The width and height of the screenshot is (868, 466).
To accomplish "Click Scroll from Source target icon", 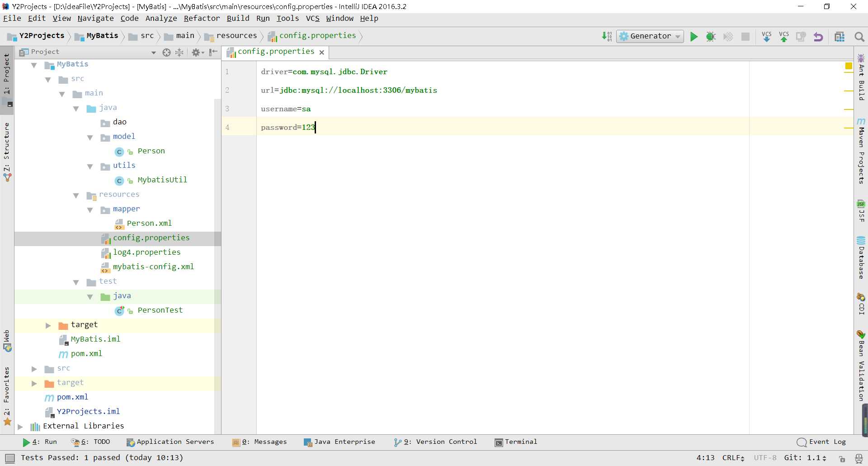I will pos(166,52).
